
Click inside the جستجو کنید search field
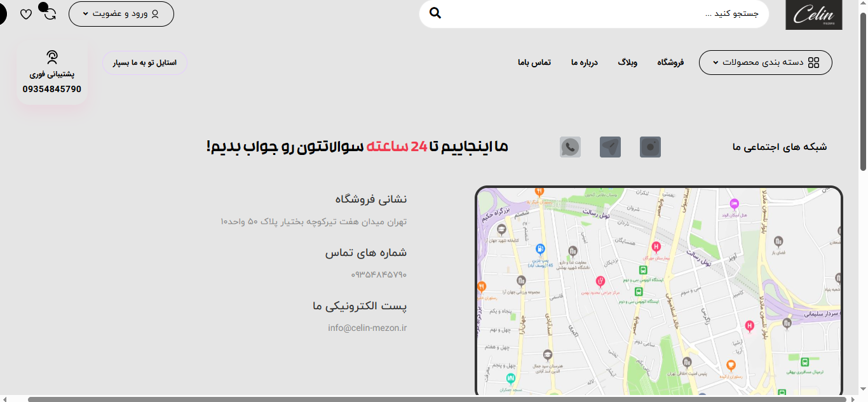(x=604, y=14)
